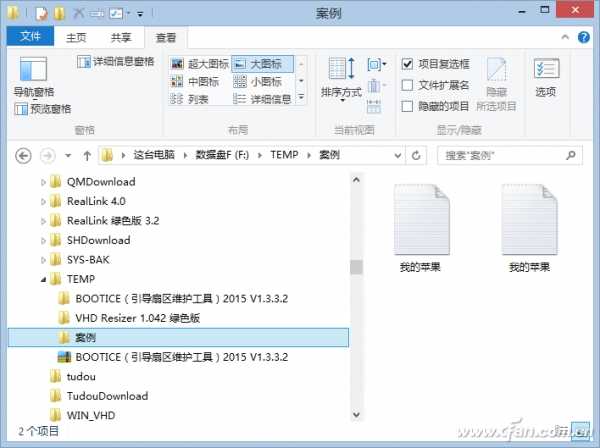
Task: Collapse the TEMP folder node
Action: (43, 280)
